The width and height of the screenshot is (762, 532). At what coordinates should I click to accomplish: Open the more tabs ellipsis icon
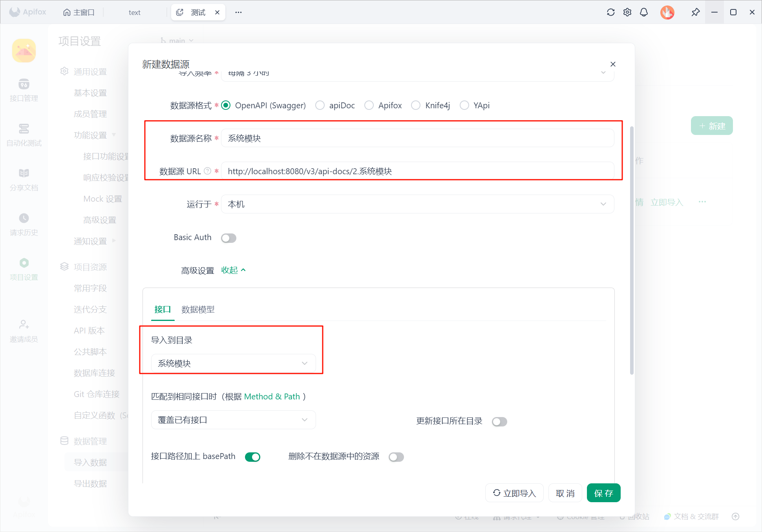click(238, 12)
